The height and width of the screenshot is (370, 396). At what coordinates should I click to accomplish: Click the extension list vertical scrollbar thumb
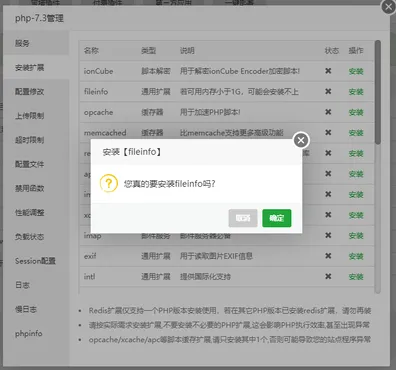click(377, 92)
